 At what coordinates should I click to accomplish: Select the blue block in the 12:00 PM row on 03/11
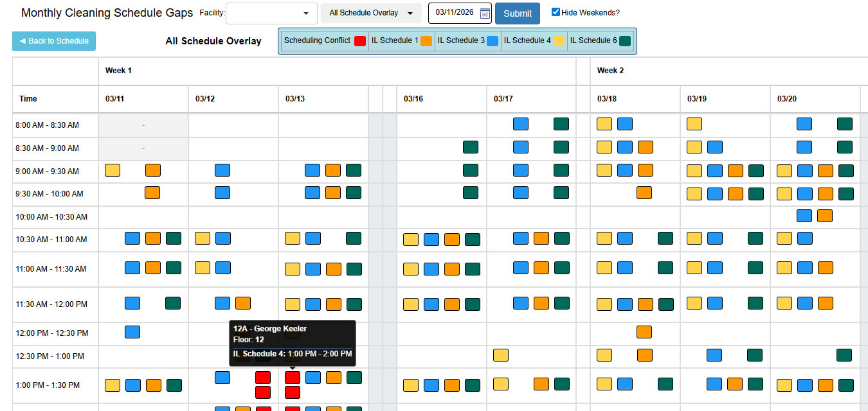(132, 332)
